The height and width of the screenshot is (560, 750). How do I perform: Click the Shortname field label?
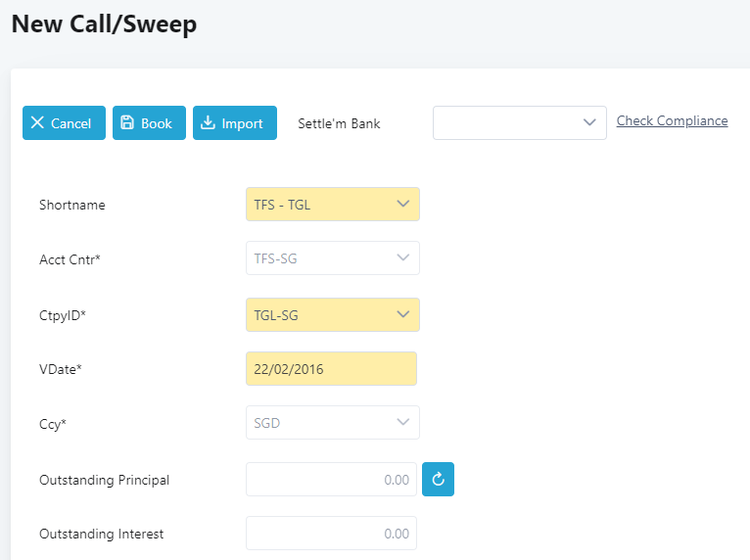72,205
